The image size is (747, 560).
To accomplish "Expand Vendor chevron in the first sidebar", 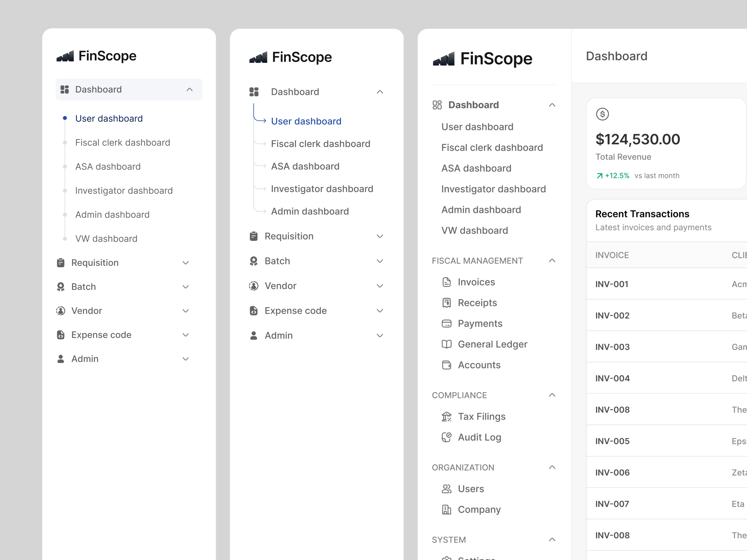I will [186, 311].
